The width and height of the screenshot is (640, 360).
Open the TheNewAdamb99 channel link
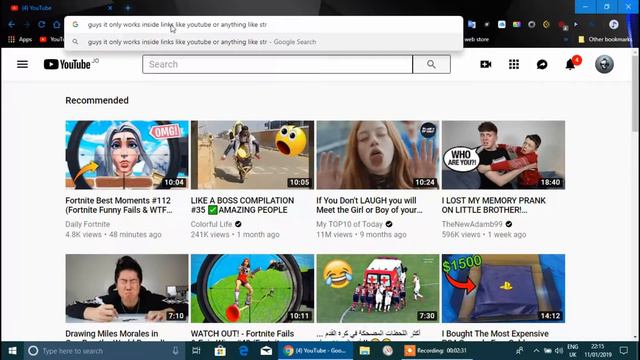coord(472,224)
